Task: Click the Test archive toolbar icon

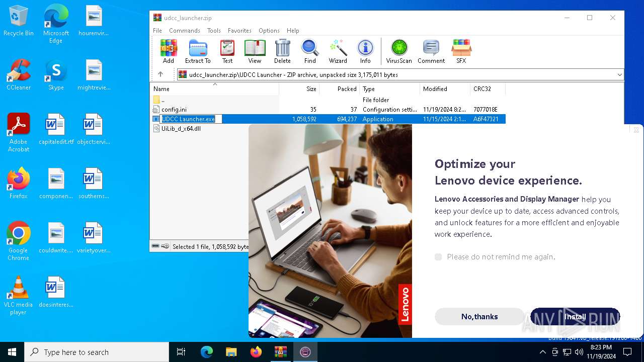Action: pos(227,51)
